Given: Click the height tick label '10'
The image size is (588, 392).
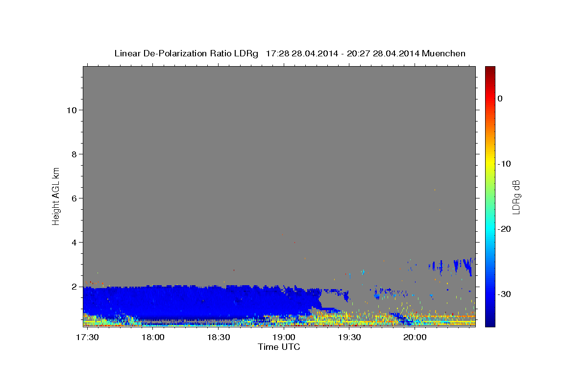Looking at the screenshot, I should click(x=72, y=110).
